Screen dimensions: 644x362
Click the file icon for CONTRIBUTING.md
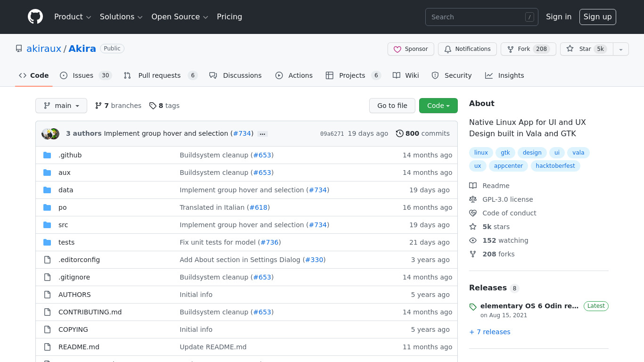click(x=47, y=312)
